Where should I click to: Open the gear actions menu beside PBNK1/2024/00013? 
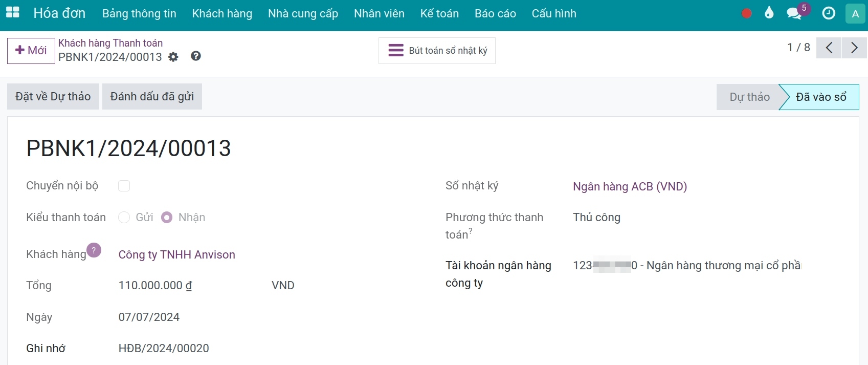click(x=173, y=57)
